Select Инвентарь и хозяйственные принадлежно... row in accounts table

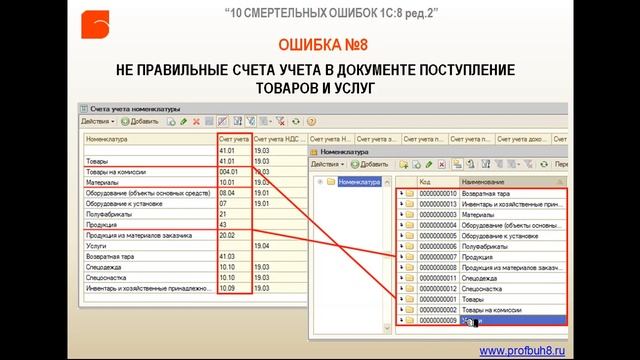click(196, 288)
